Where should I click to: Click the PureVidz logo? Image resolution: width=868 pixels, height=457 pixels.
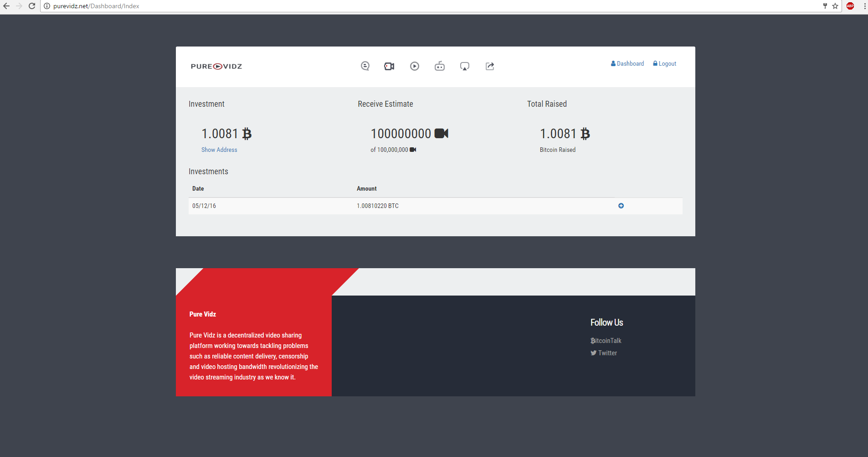pos(216,67)
